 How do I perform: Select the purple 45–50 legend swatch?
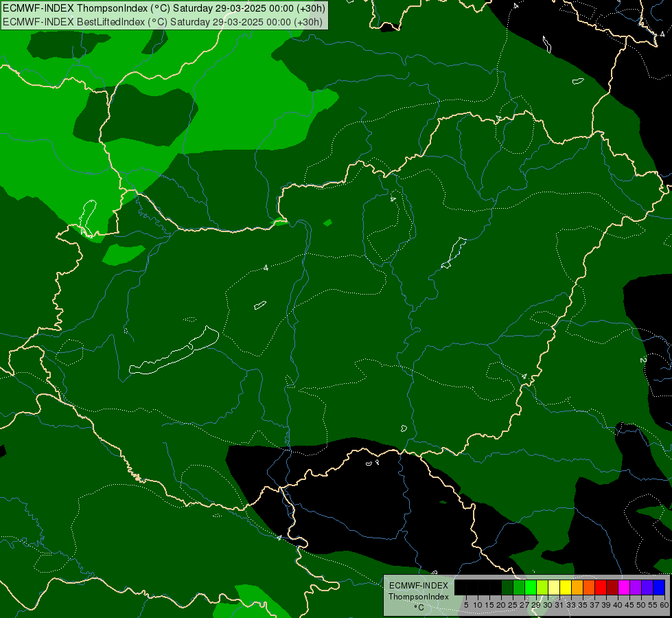point(636,587)
